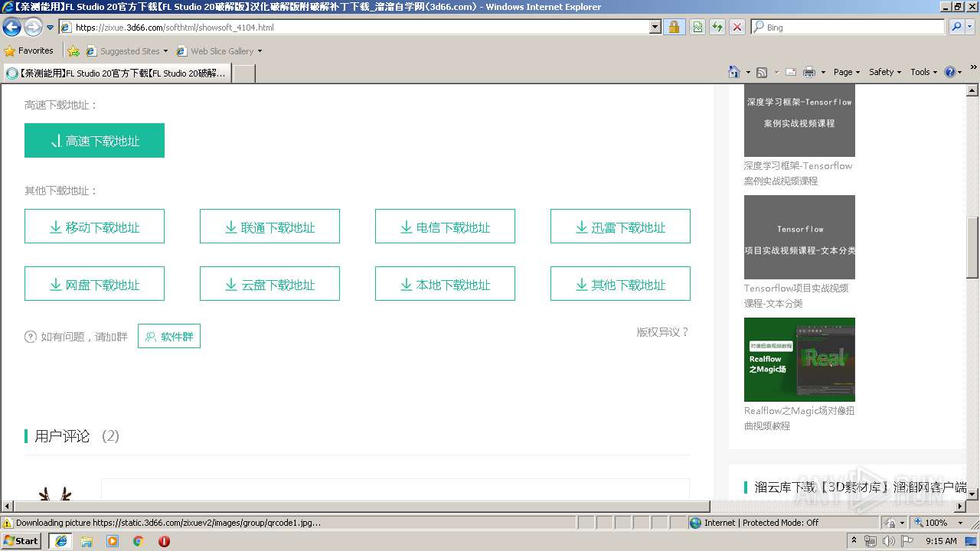The width and height of the screenshot is (980, 551).
Task: Show hidden system tray icons
Action: coord(854,540)
